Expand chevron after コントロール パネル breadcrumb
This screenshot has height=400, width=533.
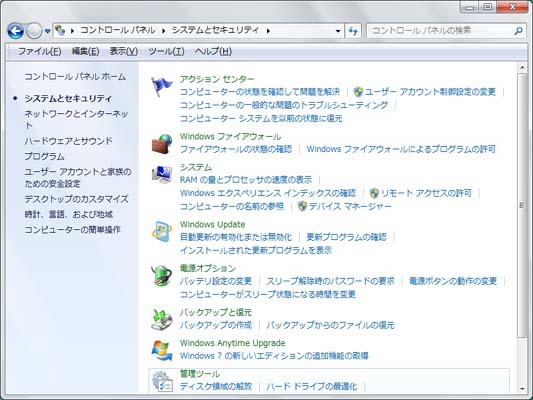coord(164,31)
